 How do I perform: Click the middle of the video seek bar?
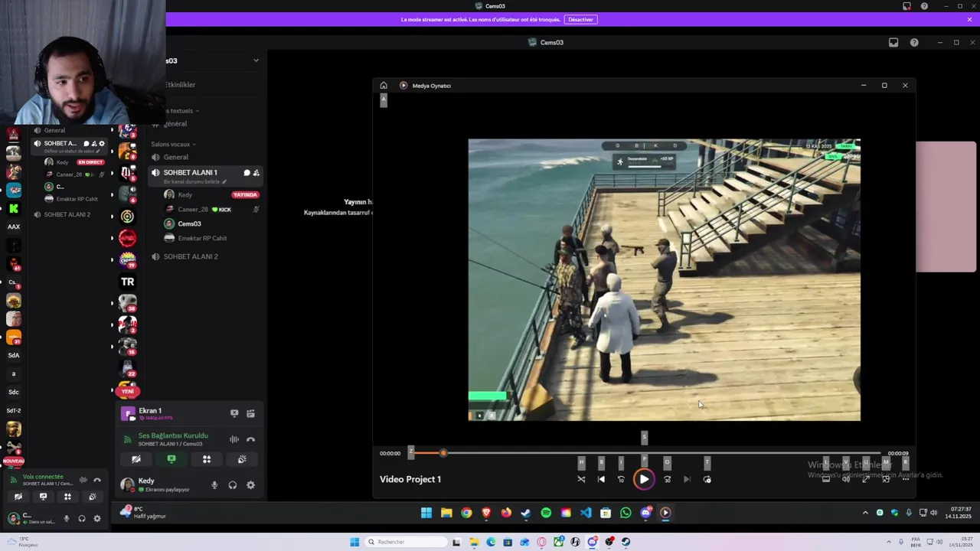(645, 453)
